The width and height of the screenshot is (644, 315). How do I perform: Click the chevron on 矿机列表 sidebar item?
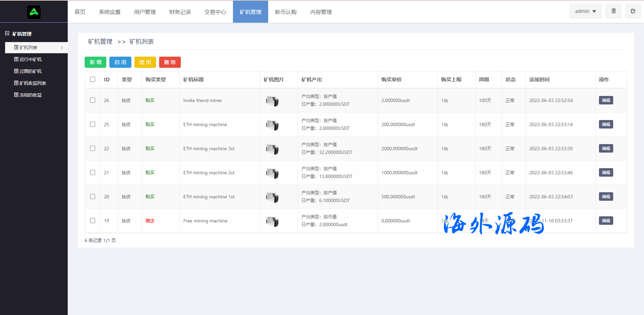[62, 48]
